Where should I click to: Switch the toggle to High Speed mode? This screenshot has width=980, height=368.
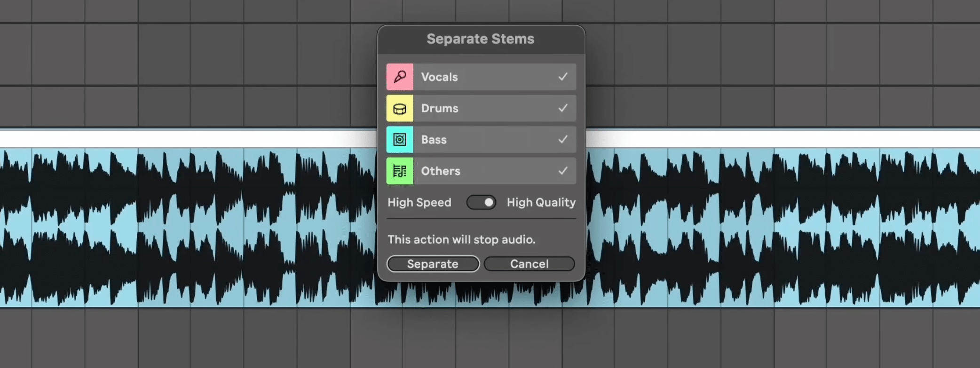tap(474, 202)
